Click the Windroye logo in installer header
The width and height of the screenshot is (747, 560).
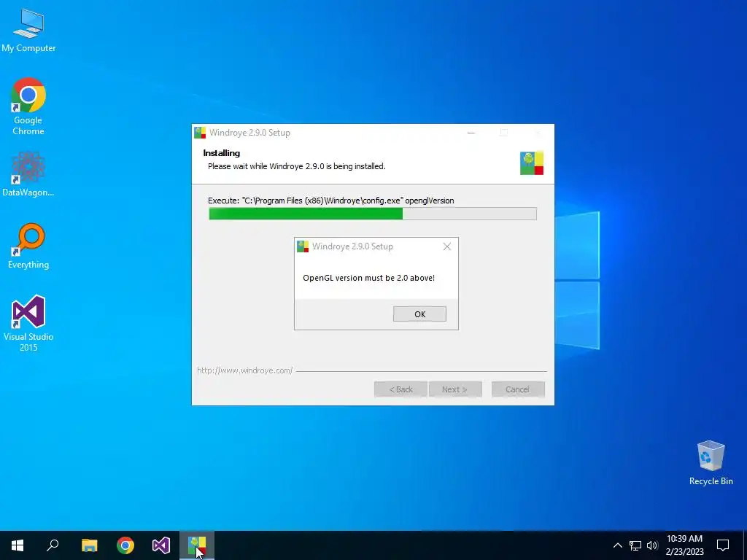(x=532, y=163)
